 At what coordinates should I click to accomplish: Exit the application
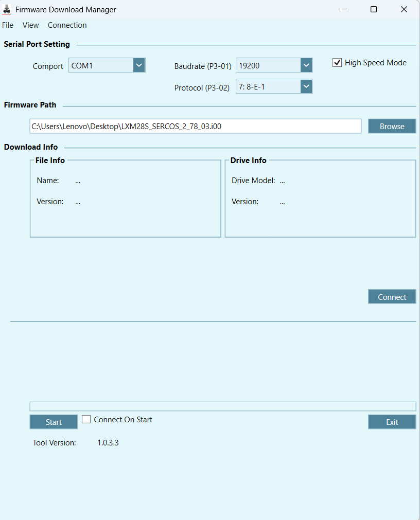[392, 422]
